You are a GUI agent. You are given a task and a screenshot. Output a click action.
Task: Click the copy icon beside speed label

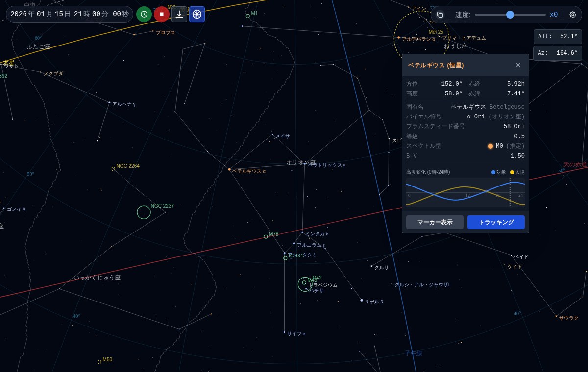(x=440, y=15)
